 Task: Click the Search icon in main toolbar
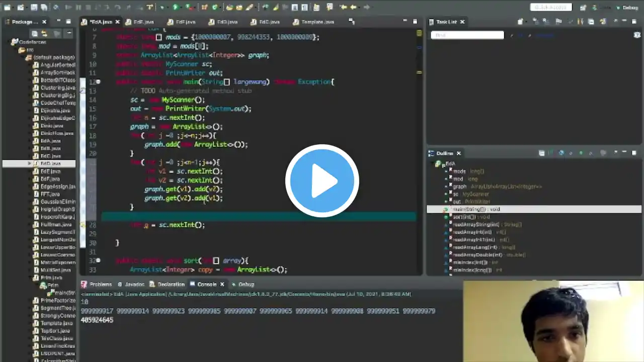click(x=249, y=7)
